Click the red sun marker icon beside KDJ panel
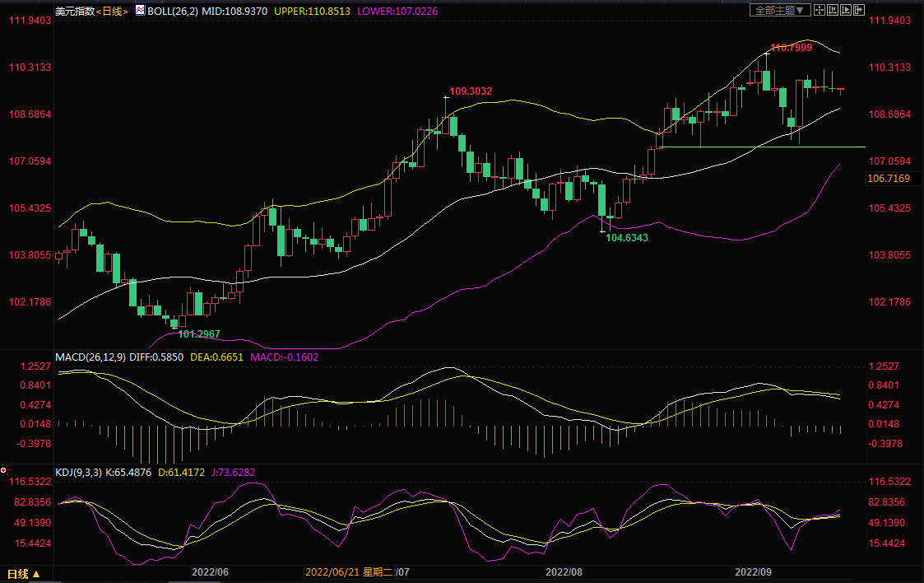Image resolution: width=924 pixels, height=583 pixels. coord(4,470)
